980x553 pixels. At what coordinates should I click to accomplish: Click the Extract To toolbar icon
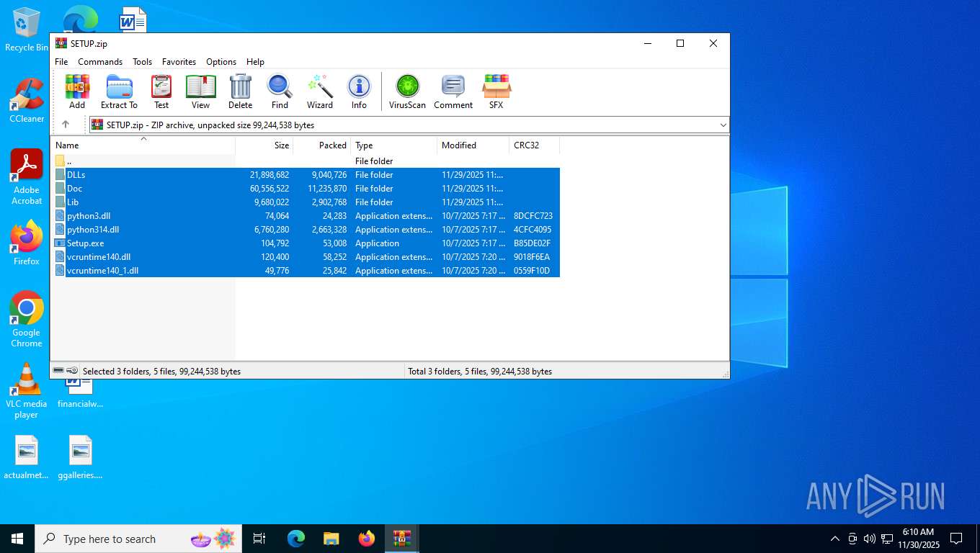click(x=119, y=91)
